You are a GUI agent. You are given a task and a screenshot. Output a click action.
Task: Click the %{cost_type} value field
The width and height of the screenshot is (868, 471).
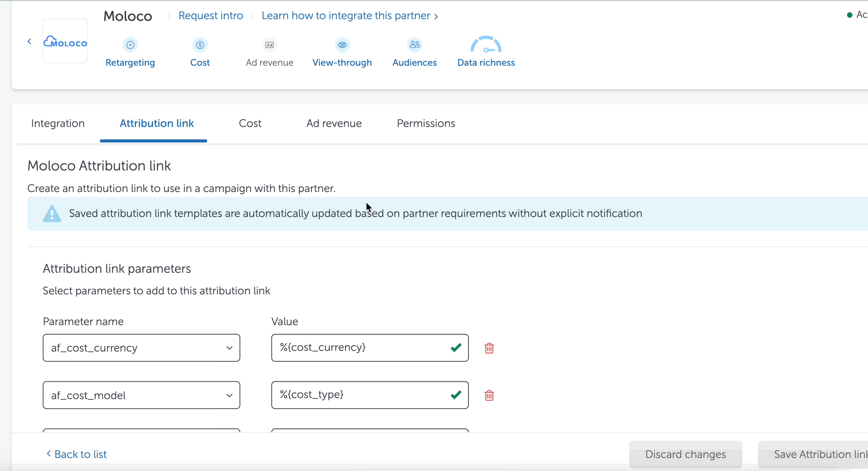pos(370,395)
